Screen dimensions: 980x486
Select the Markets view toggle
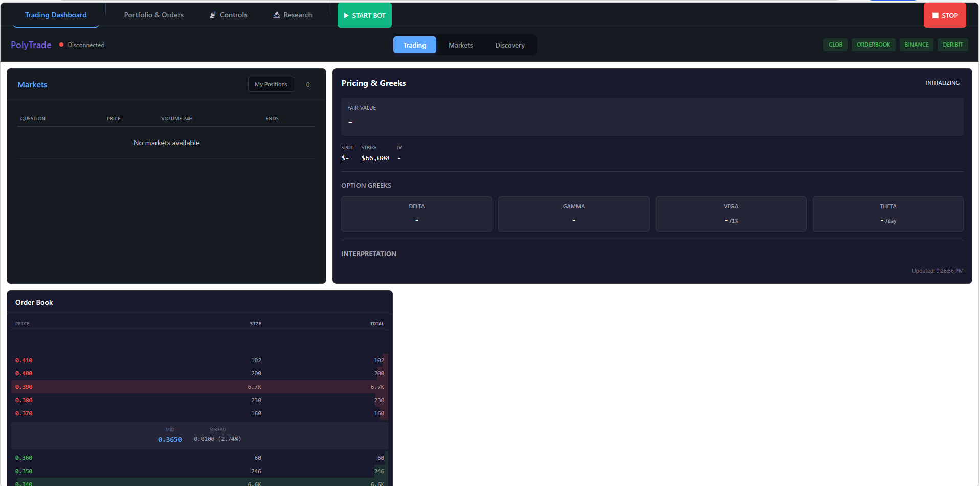click(x=461, y=45)
